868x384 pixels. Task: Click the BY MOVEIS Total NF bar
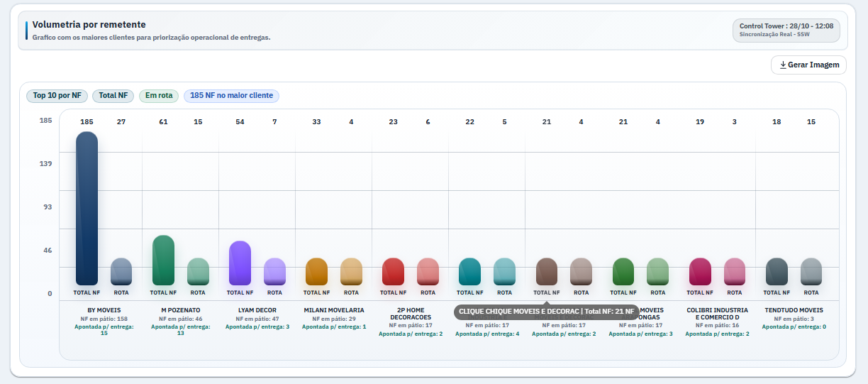[x=87, y=209]
